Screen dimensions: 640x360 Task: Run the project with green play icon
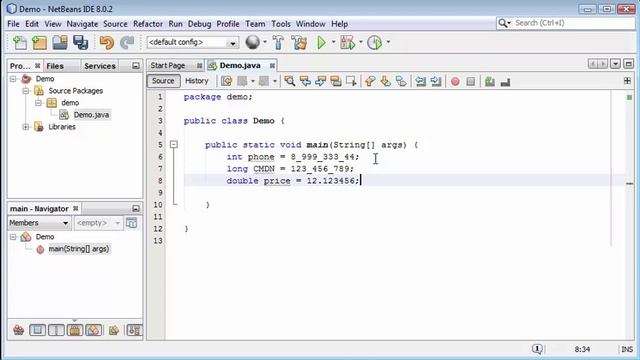[x=321, y=42]
